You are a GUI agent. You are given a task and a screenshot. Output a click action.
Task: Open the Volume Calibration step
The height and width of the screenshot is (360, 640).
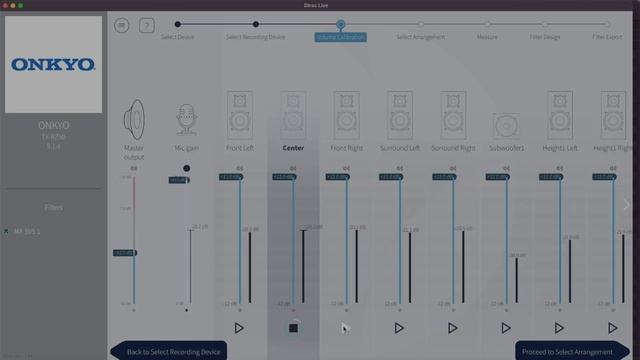pos(340,37)
